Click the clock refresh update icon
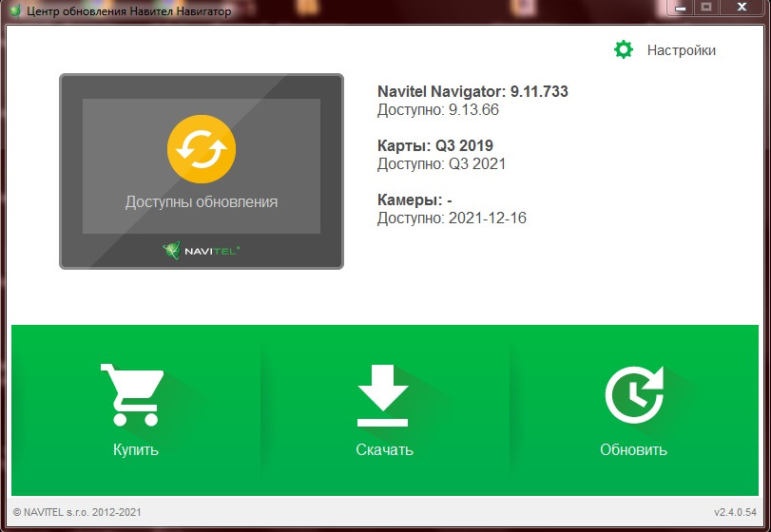 click(634, 394)
